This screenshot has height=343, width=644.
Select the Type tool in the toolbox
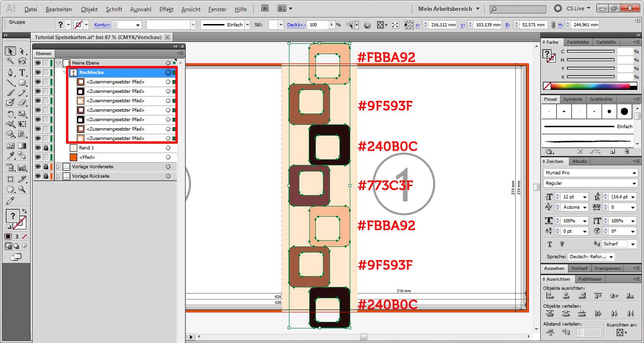point(22,72)
